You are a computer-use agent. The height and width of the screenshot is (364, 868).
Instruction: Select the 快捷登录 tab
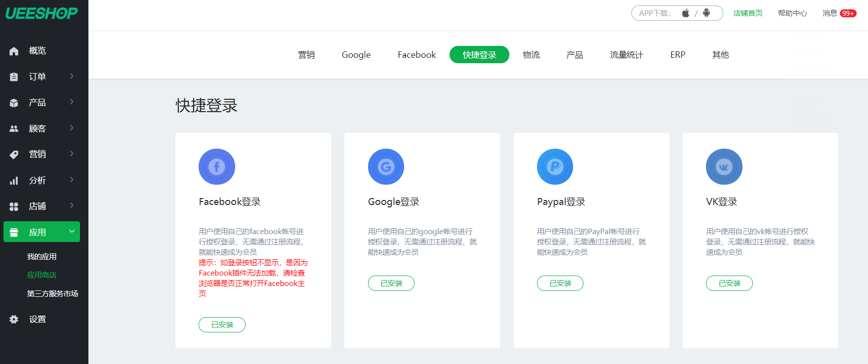[x=479, y=55]
